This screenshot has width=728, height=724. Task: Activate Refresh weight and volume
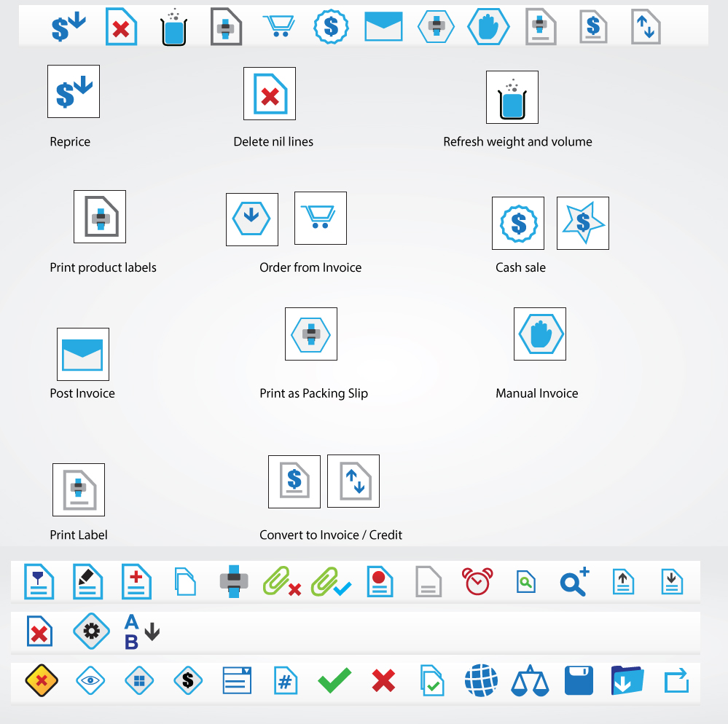pyautogui.click(x=512, y=97)
